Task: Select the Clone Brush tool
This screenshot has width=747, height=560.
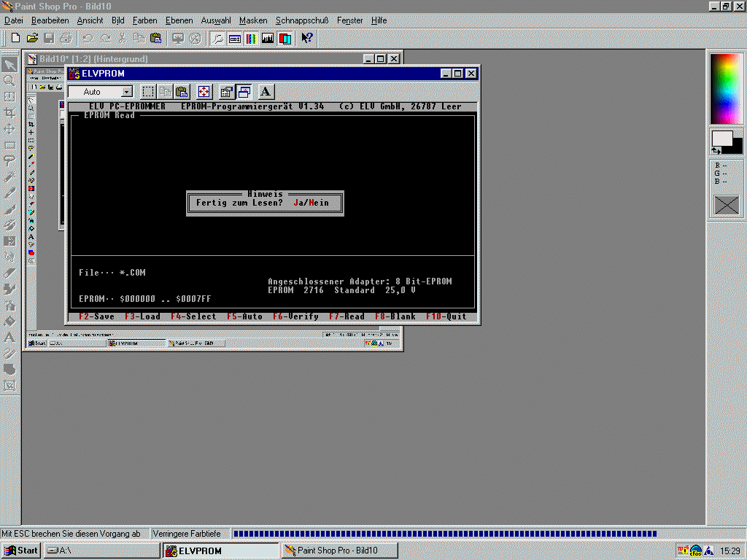Action: 9,225
